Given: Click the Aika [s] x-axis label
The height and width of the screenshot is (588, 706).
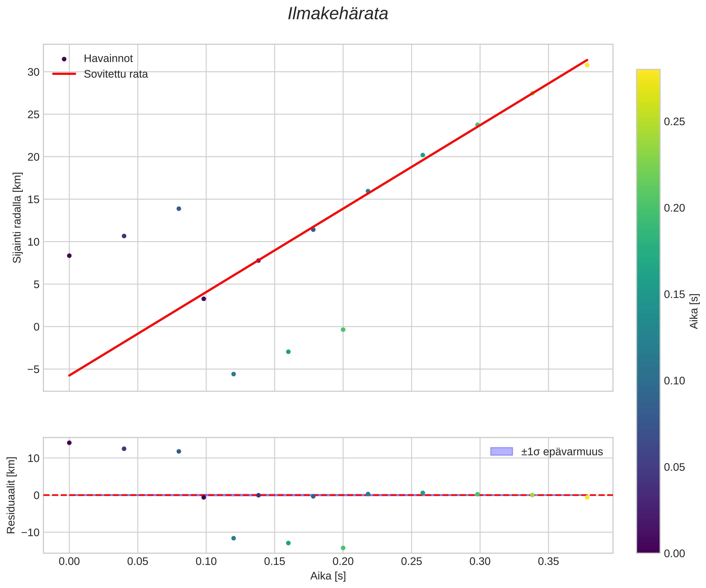Looking at the screenshot, I should (x=328, y=576).
